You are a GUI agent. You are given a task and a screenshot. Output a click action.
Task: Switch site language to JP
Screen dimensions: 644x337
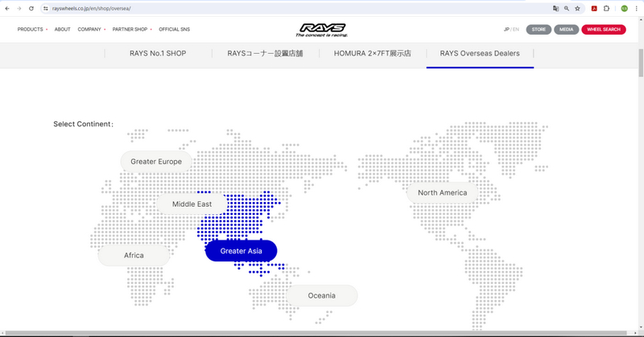pos(506,30)
